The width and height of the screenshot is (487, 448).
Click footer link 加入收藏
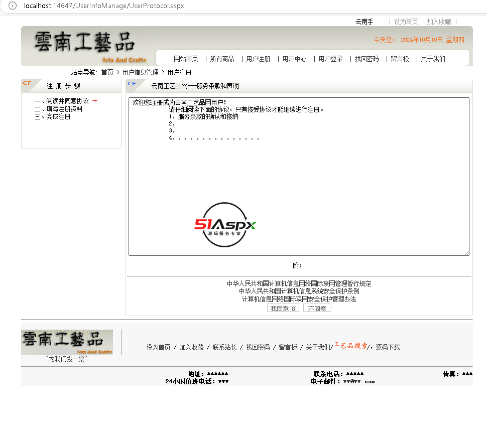pos(191,347)
